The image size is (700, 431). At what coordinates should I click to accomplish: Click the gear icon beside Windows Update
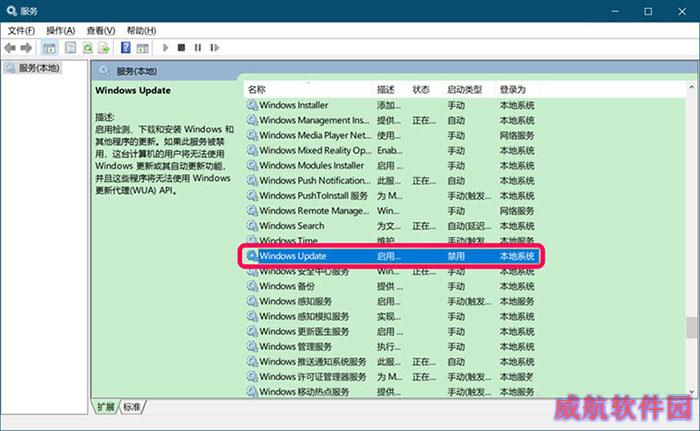[252, 256]
